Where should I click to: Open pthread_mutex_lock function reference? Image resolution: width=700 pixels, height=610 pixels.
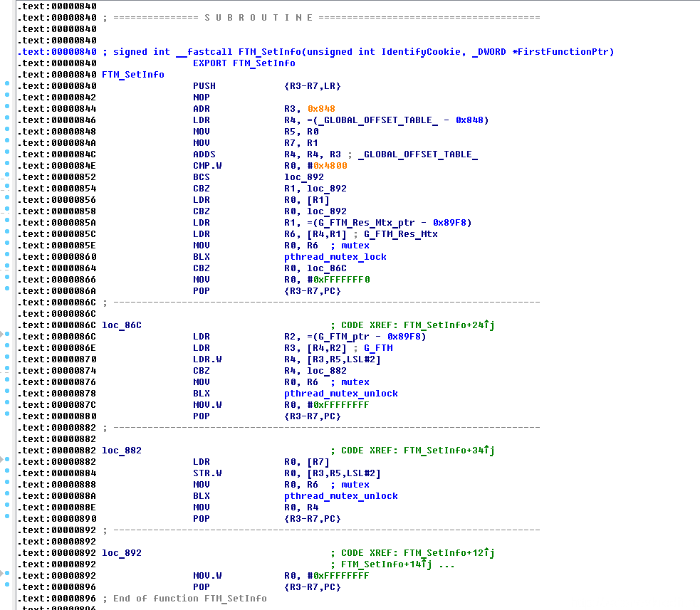tap(335, 257)
